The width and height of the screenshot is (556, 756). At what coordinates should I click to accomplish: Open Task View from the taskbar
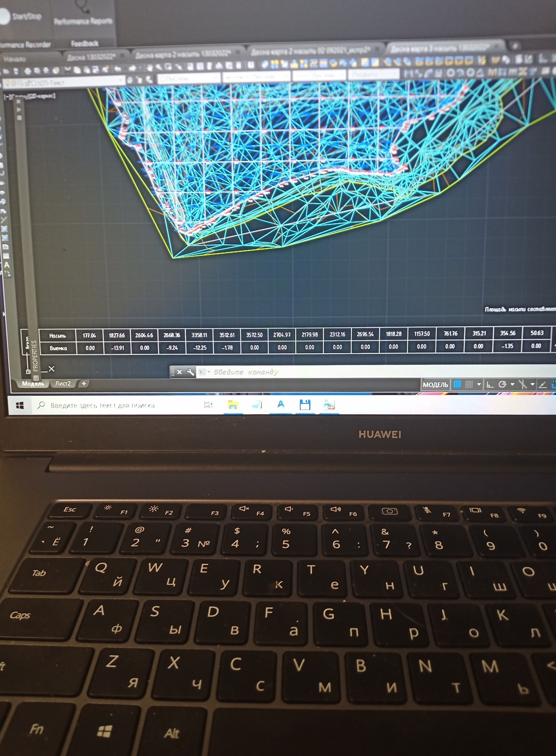click(209, 405)
